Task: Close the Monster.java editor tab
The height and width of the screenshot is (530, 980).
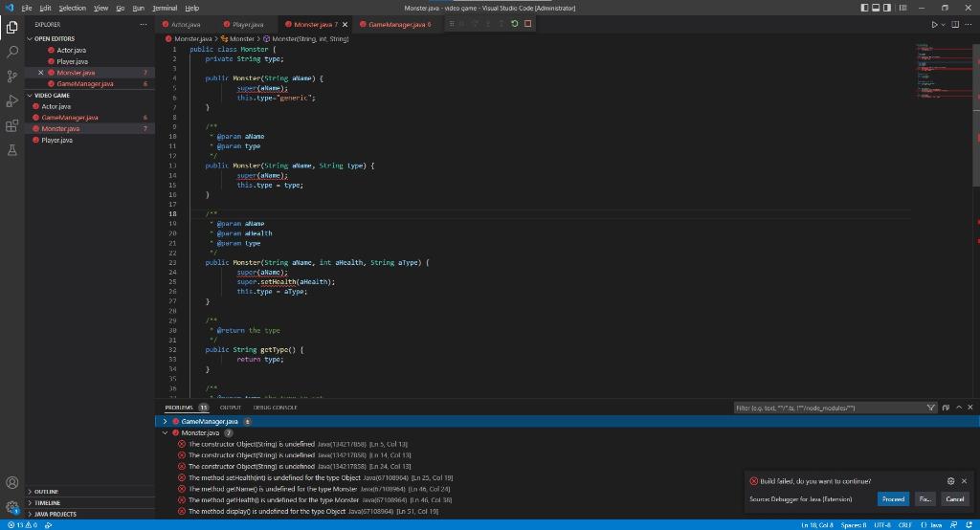Action: pos(345,24)
